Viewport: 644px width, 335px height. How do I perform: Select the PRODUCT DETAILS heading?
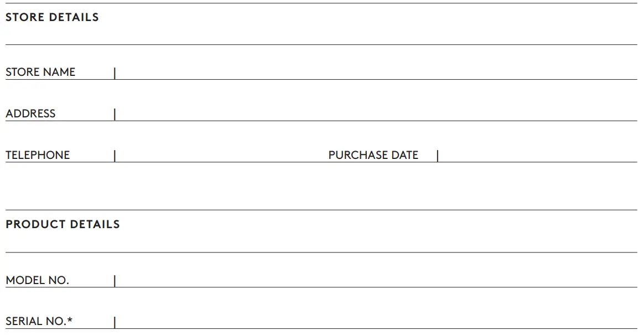(63, 224)
